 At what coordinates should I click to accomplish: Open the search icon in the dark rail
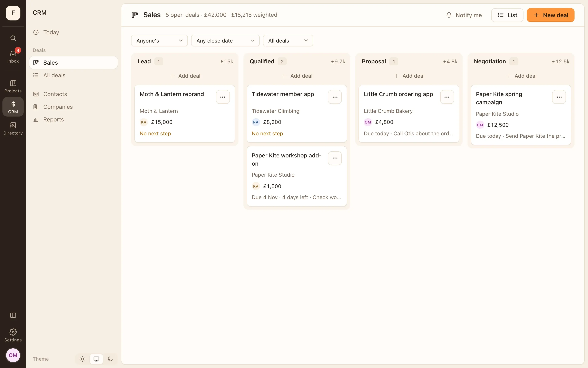coord(13,38)
